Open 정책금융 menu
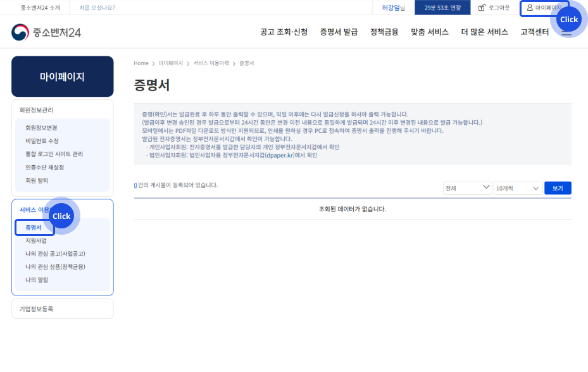This screenshot has height=372, width=588. [x=384, y=32]
